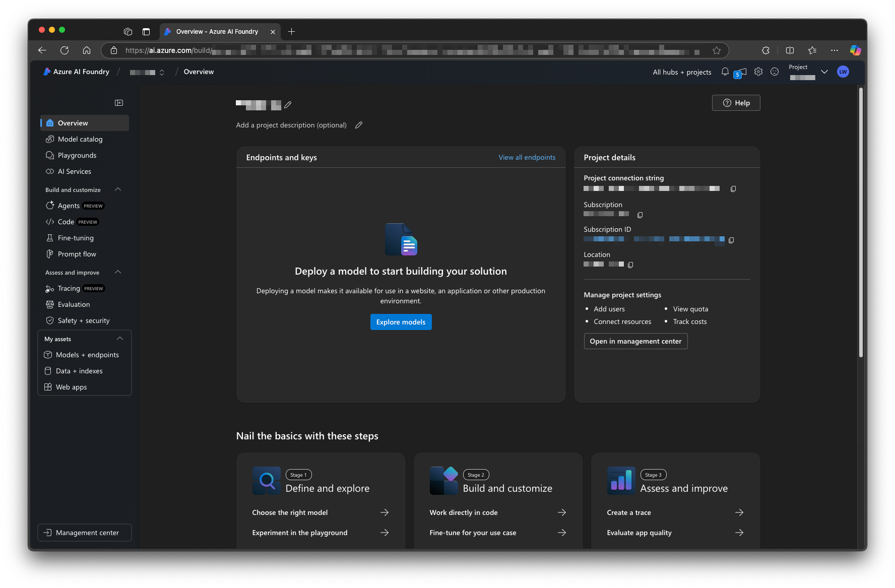The width and height of the screenshot is (895, 588).
Task: Click the feedback smiley icon
Action: coord(775,72)
